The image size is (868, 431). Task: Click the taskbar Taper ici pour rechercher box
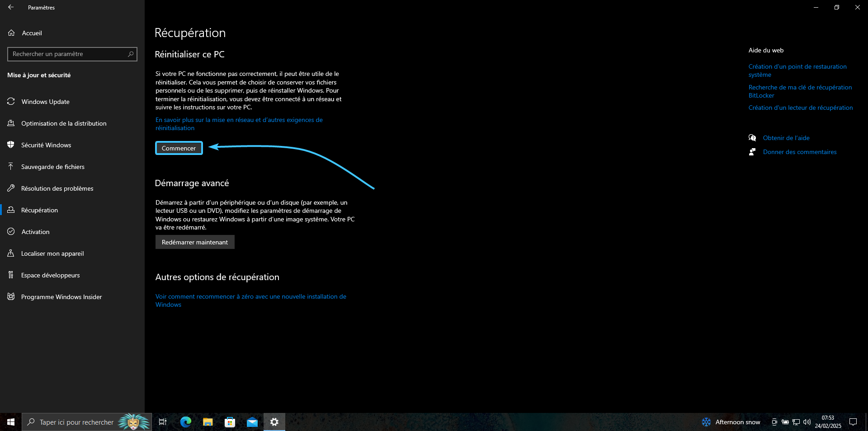(87, 422)
